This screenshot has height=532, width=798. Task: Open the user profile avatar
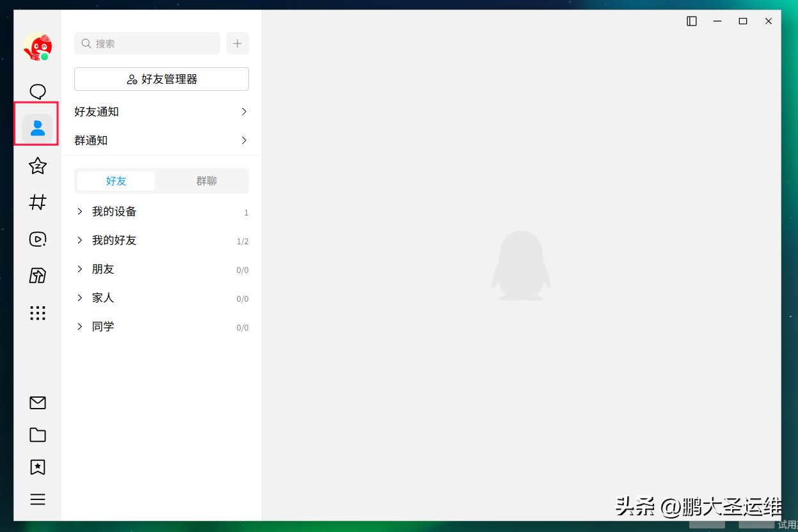(x=38, y=47)
